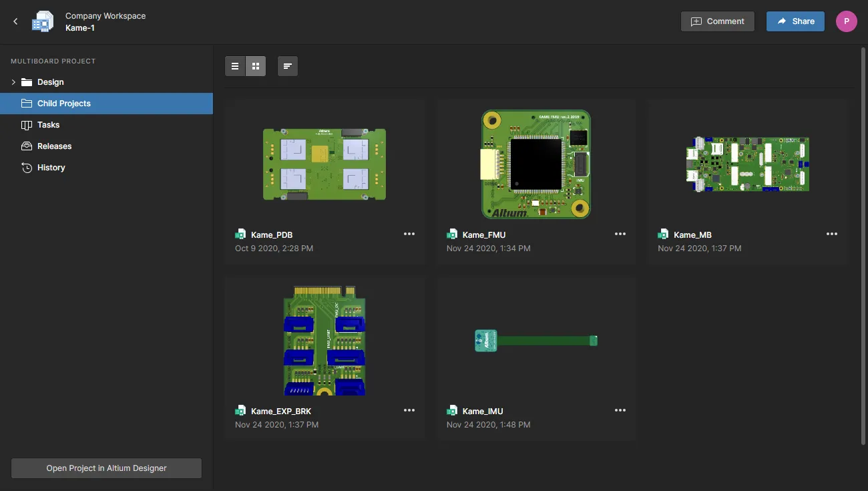Viewport: 868px width, 491px height.
Task: Click the Design folder icon
Action: tap(27, 82)
